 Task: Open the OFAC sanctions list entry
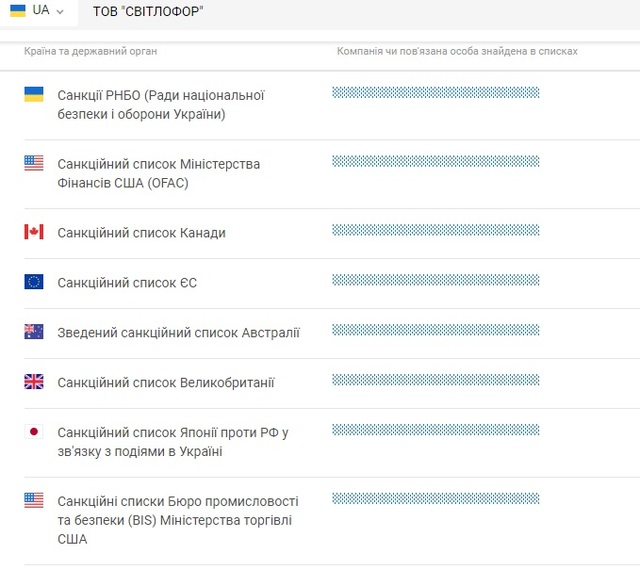tap(158, 173)
